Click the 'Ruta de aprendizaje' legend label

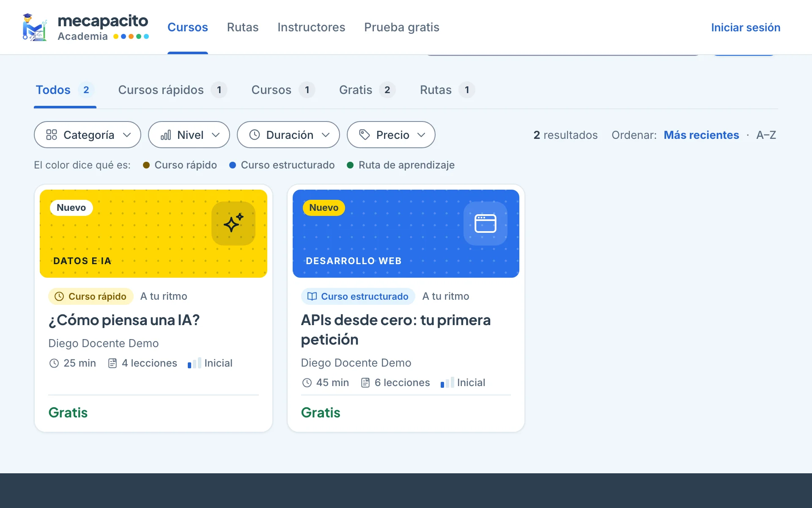(406, 165)
